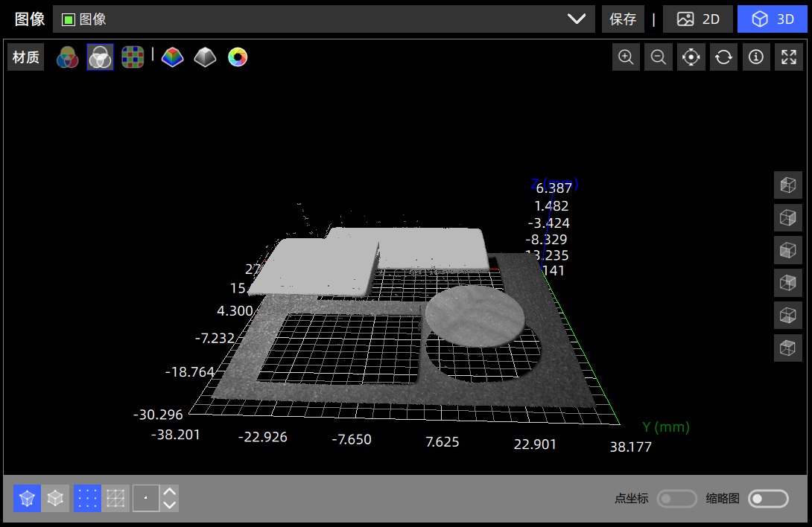
Task: Click the raised circular disc in 3D view
Action: click(475, 316)
